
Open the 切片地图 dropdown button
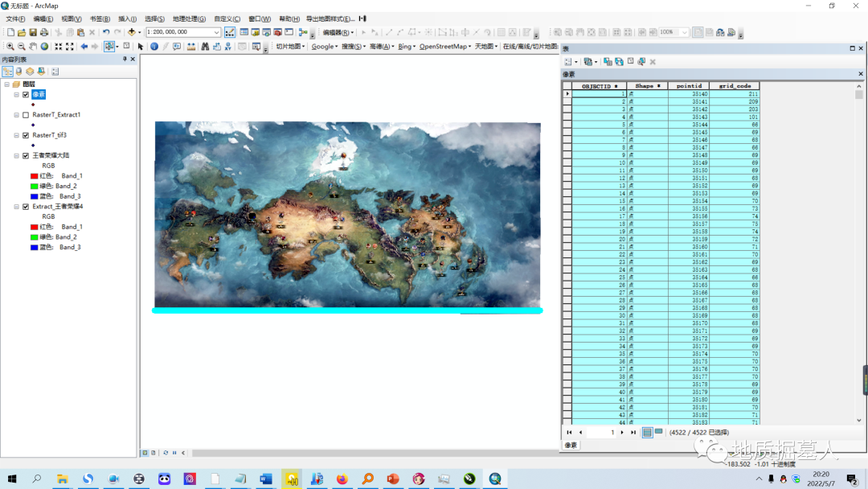pos(291,47)
